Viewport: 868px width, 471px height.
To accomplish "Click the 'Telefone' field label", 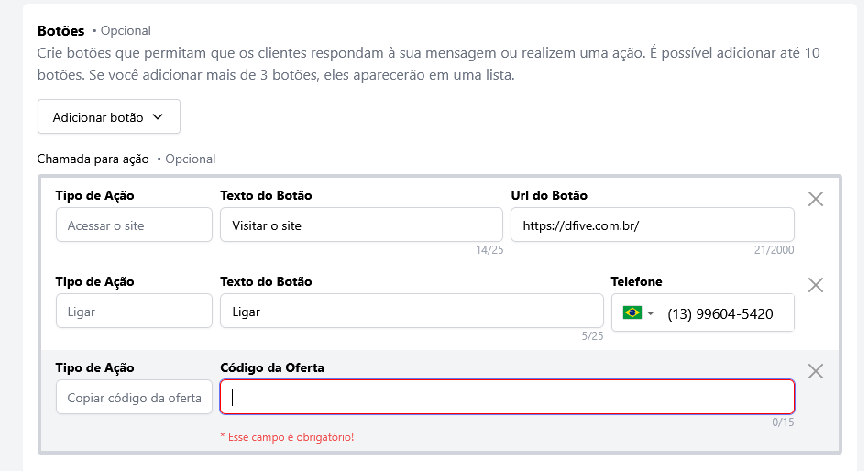I will tap(636, 281).
